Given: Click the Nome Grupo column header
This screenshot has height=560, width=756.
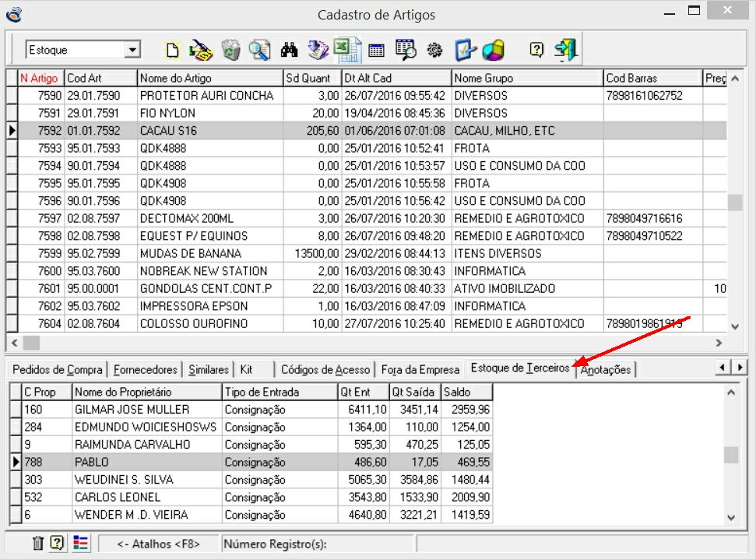Looking at the screenshot, I should 527,78.
